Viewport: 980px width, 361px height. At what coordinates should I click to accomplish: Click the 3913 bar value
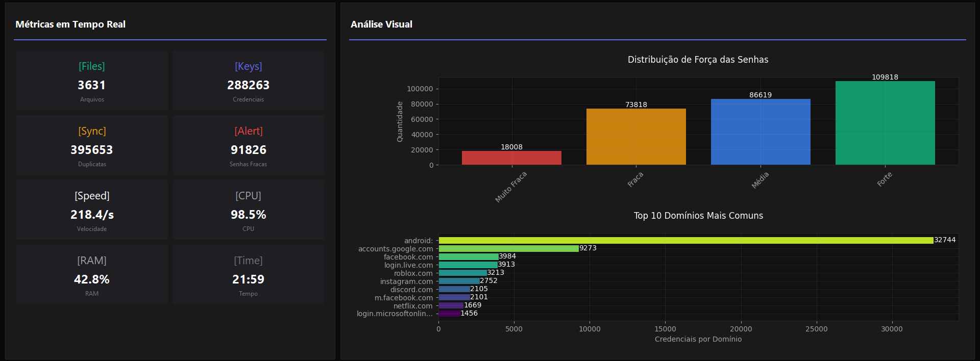click(x=506, y=264)
